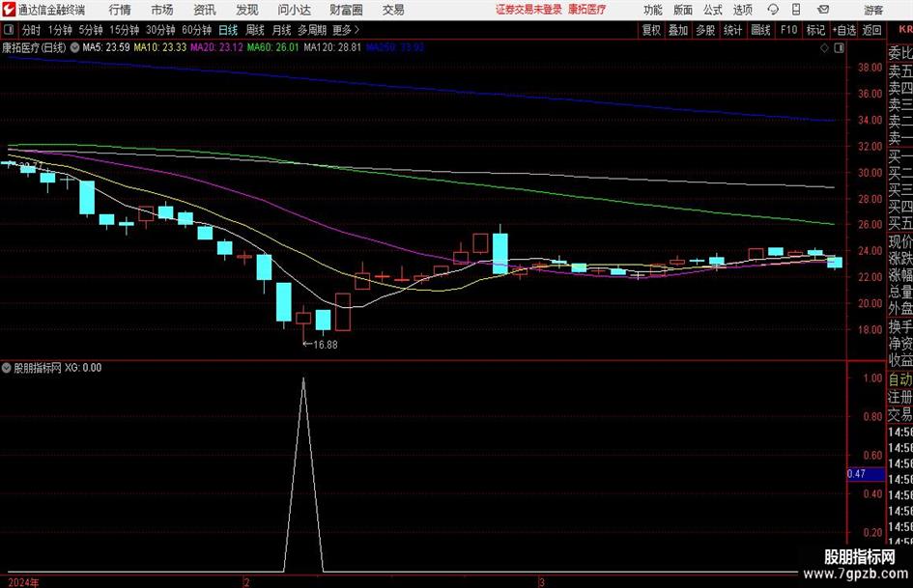Image resolution: width=913 pixels, height=588 pixels.
Task: Click the 注册 register label in sidebar
Action: 900,397
